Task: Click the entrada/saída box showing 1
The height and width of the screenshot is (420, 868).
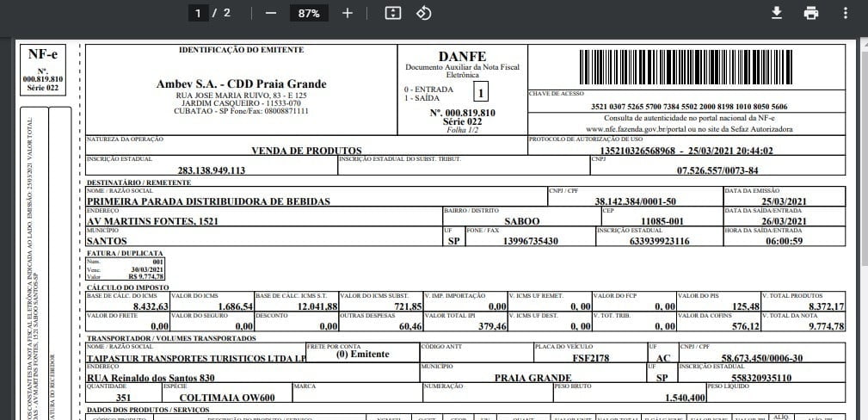Action: tap(481, 92)
